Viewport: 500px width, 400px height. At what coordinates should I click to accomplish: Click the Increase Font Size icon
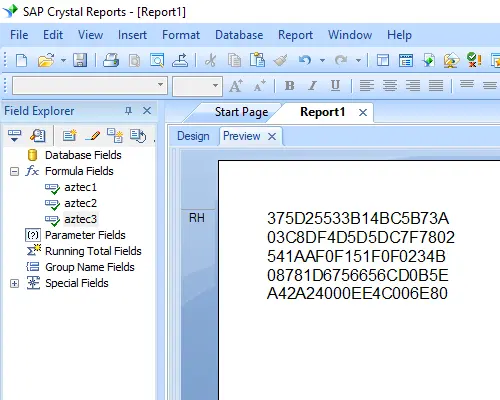(x=236, y=86)
